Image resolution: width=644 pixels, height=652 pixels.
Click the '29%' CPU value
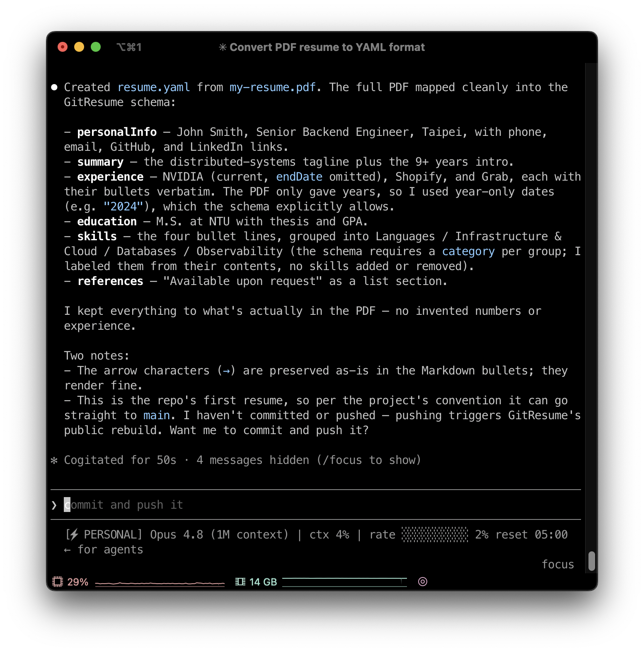tap(78, 582)
